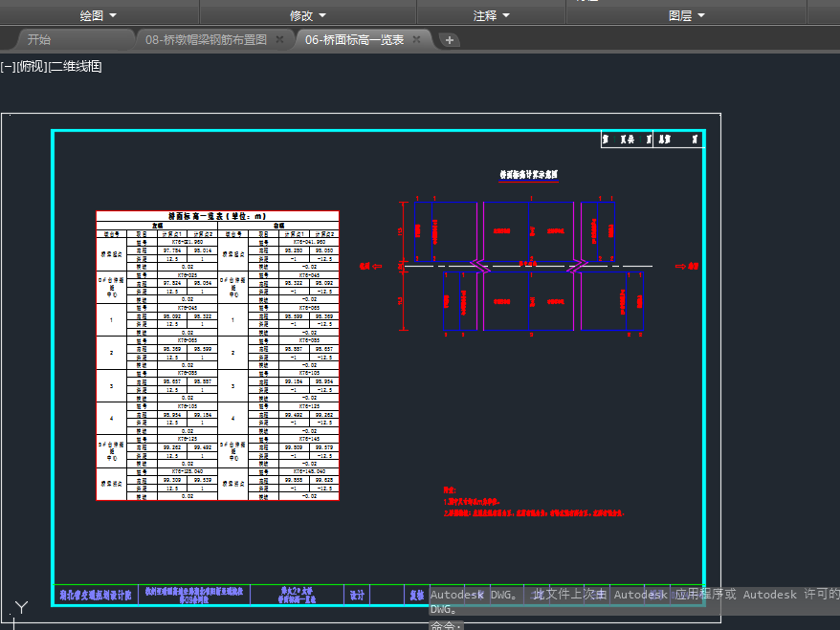Image resolution: width=840 pixels, height=630 pixels.
Task: Expand the 图层 panel dropdown
Action: pos(687,15)
